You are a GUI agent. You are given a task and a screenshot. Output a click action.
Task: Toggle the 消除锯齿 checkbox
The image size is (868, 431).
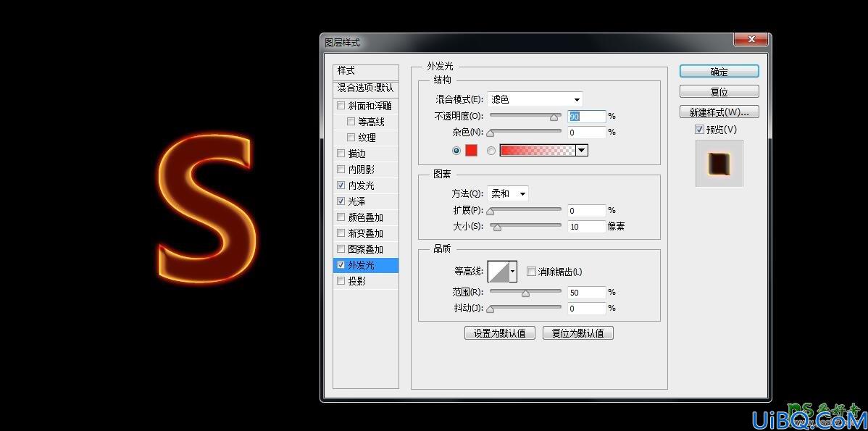click(531, 272)
